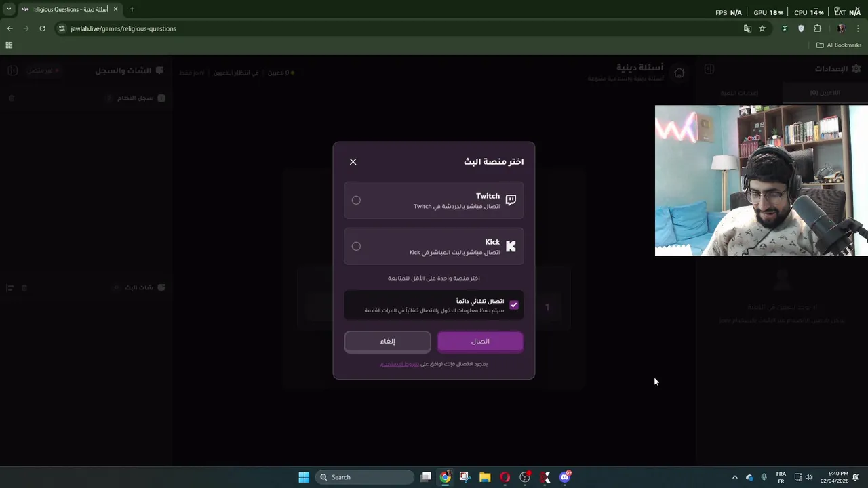Viewport: 868px width, 488px height.
Task: Click the stream chat filter icon
Action: point(9,288)
